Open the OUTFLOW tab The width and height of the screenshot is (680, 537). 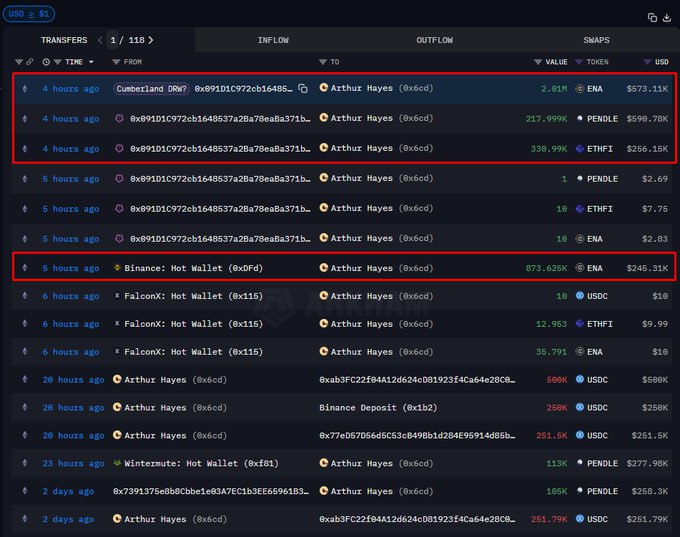(x=434, y=40)
